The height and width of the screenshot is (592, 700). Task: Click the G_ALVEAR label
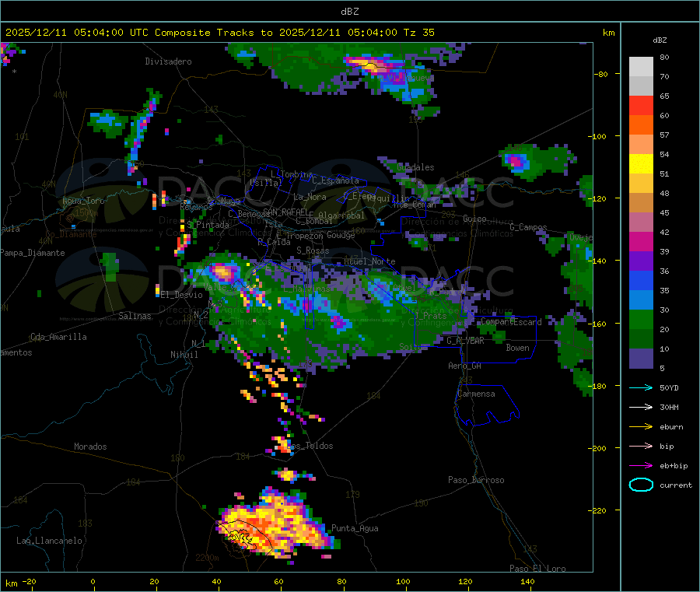[x=465, y=341]
